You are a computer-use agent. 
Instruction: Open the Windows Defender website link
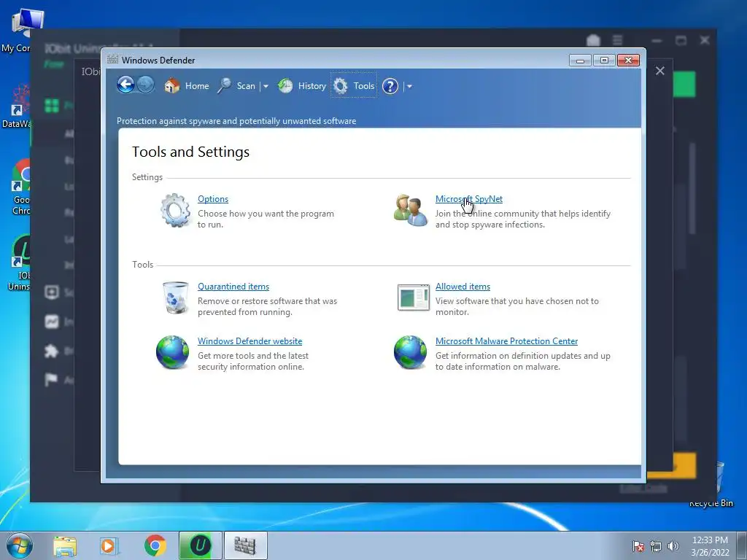click(249, 341)
